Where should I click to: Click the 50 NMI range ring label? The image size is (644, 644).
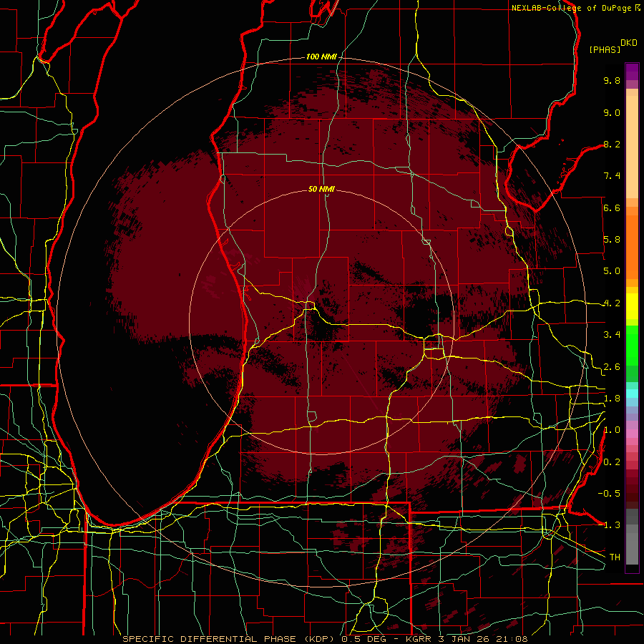tap(321, 189)
